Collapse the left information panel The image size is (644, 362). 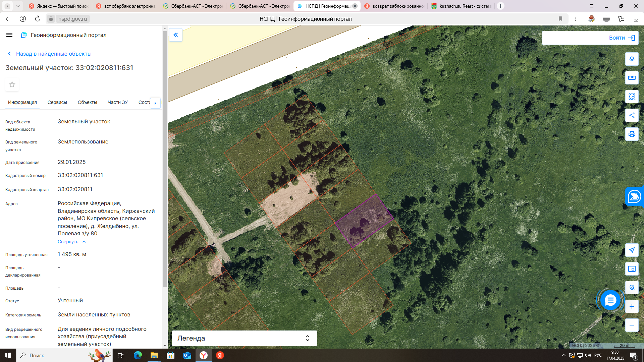coord(175,35)
